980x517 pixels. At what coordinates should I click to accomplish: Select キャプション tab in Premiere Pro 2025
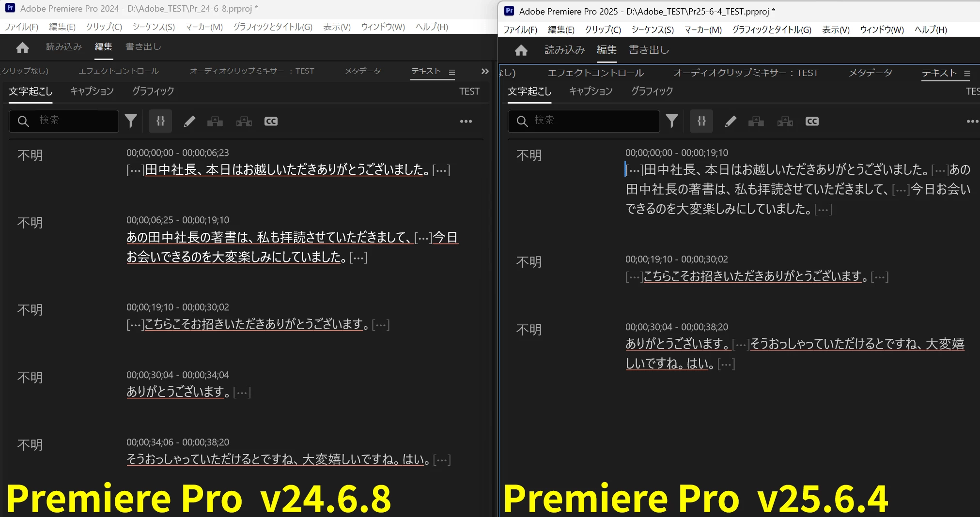(591, 91)
